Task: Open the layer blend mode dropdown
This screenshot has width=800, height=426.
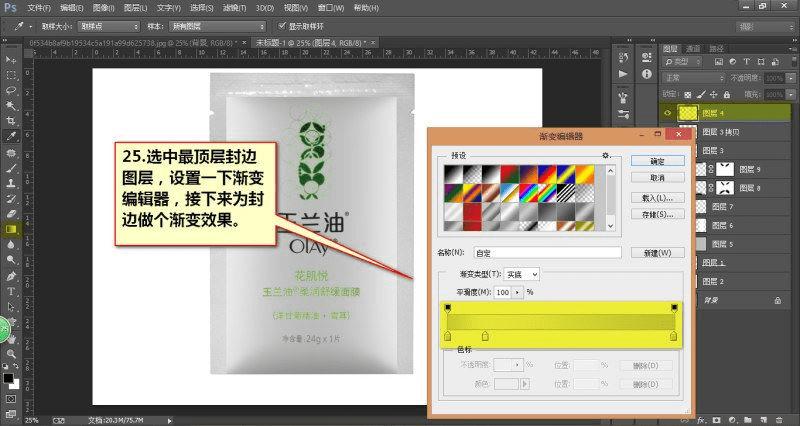Action: 693,78
